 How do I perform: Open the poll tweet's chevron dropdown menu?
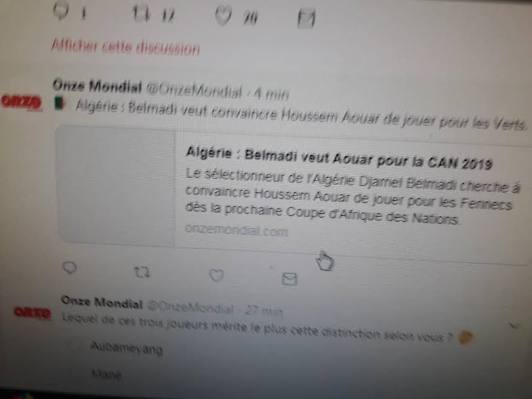click(x=514, y=326)
